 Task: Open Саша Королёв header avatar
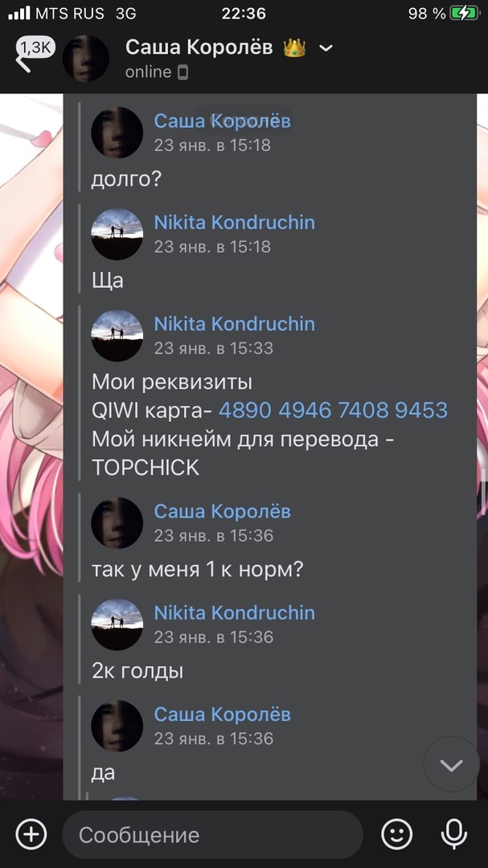click(x=85, y=58)
